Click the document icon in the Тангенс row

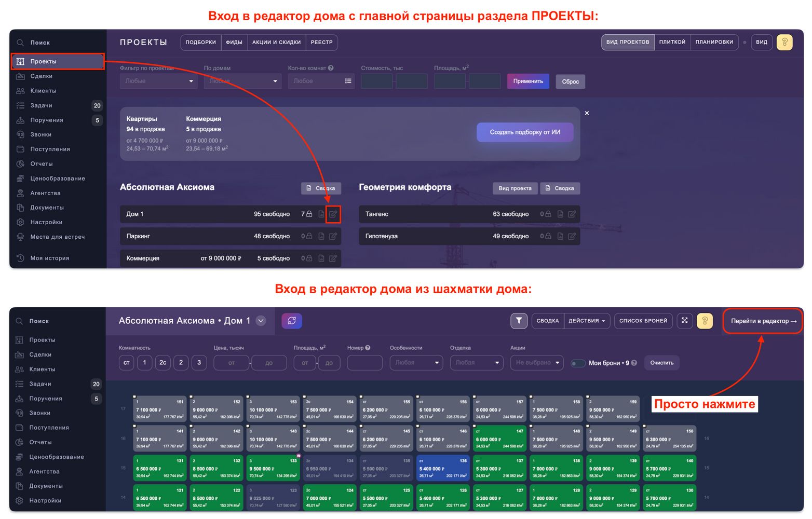click(x=560, y=214)
